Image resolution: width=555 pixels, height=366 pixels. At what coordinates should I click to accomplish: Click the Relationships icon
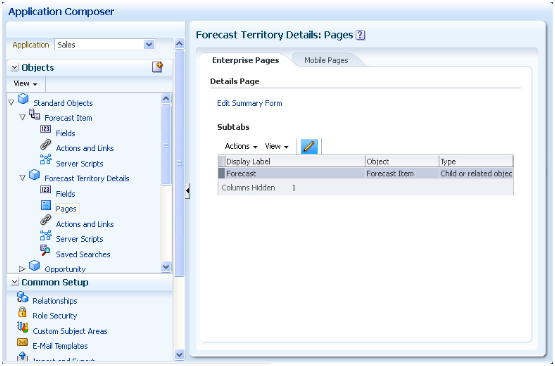tap(22, 297)
